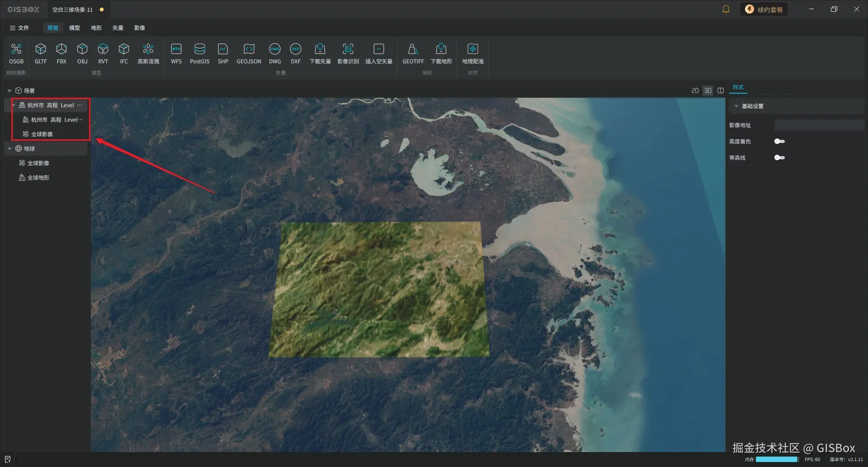Toggle the 等高线 contour lines switch
This screenshot has width=868, height=467.
coord(779,157)
